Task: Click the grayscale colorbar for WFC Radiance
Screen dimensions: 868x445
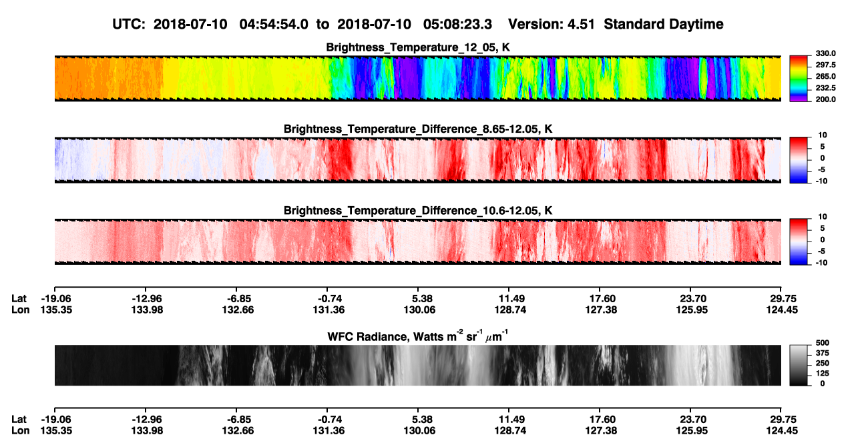Action: [x=799, y=366]
